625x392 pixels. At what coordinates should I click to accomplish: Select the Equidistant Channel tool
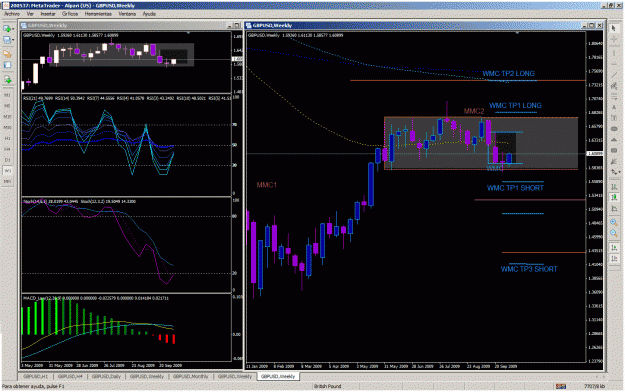click(x=614, y=86)
